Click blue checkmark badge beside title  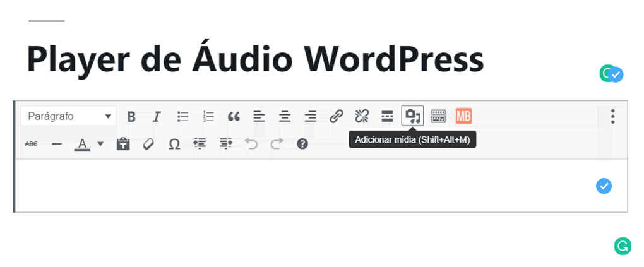click(x=616, y=74)
